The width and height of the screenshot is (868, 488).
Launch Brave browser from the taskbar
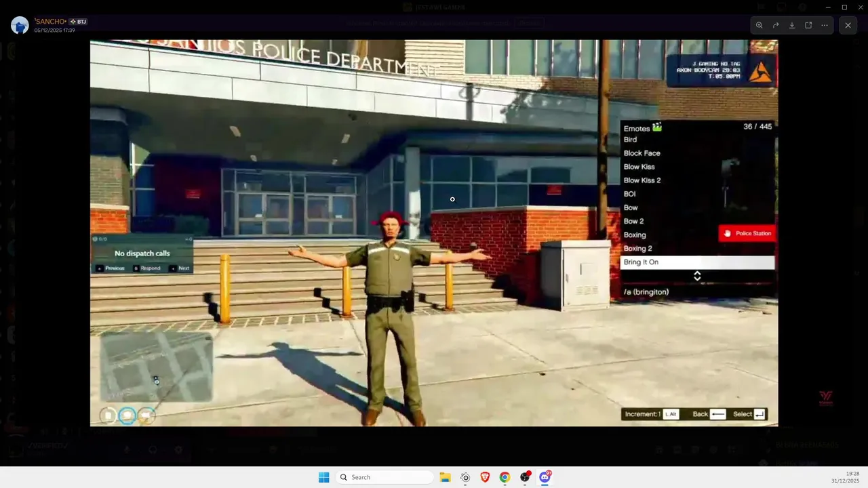coord(485,477)
